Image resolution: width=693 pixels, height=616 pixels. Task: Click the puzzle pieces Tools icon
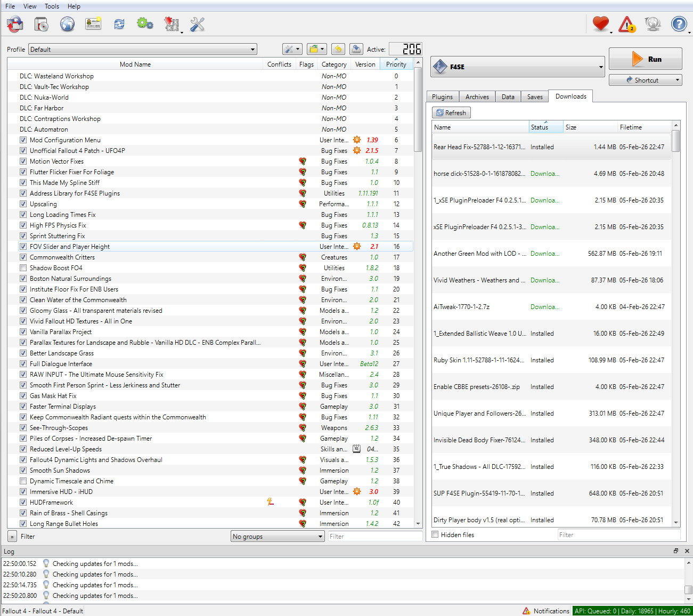pyautogui.click(x=172, y=24)
